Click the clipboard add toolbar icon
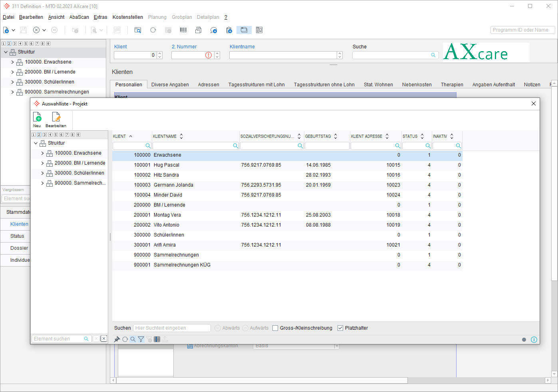 click(x=229, y=30)
